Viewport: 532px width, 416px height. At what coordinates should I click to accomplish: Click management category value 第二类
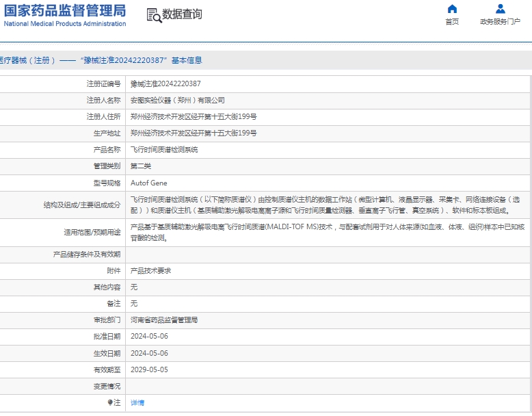tap(141, 166)
